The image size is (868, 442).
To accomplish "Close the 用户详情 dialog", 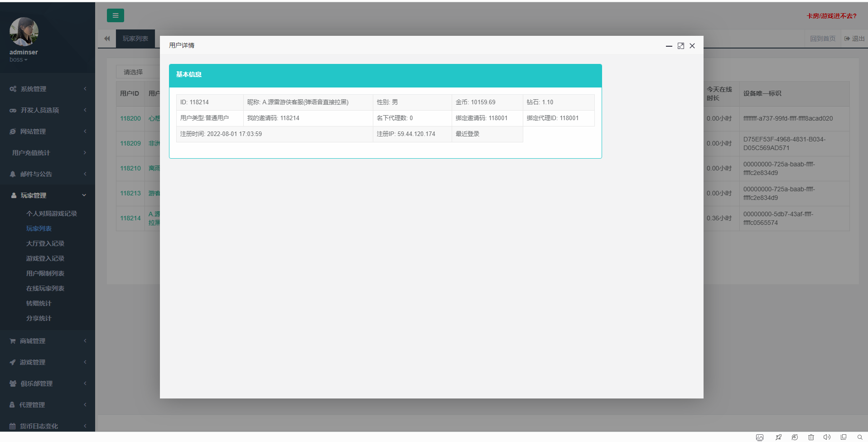I will [692, 46].
